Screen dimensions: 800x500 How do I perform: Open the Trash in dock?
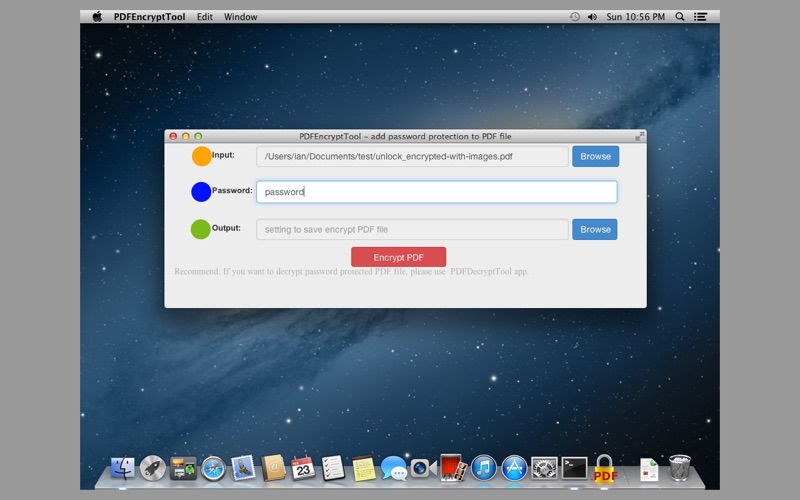680,468
